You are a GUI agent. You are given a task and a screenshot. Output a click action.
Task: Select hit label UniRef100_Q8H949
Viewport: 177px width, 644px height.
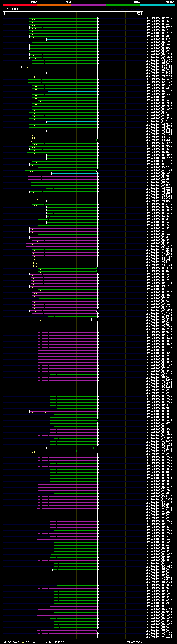click(159, 18)
